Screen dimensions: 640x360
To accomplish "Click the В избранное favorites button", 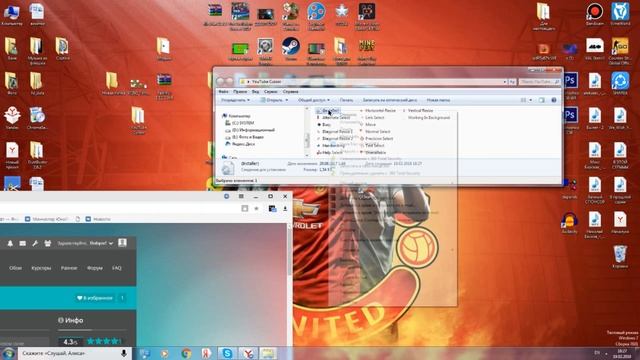I will (x=95, y=298).
